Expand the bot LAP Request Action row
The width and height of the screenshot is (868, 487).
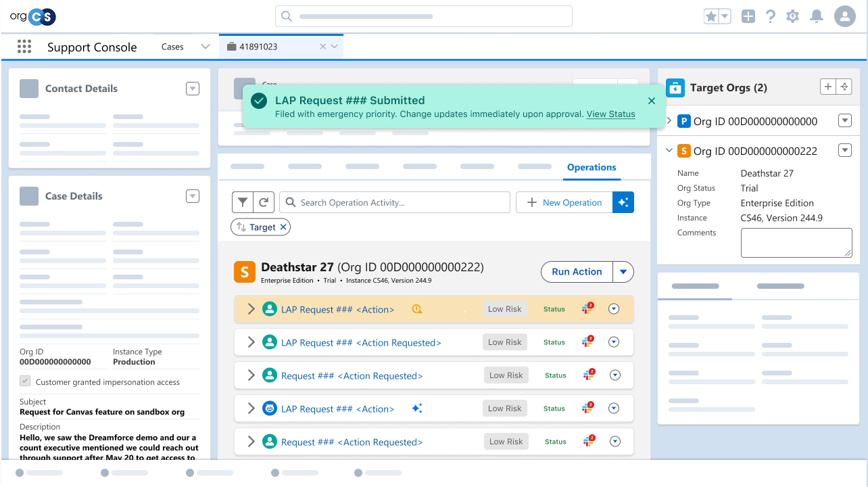pos(251,409)
